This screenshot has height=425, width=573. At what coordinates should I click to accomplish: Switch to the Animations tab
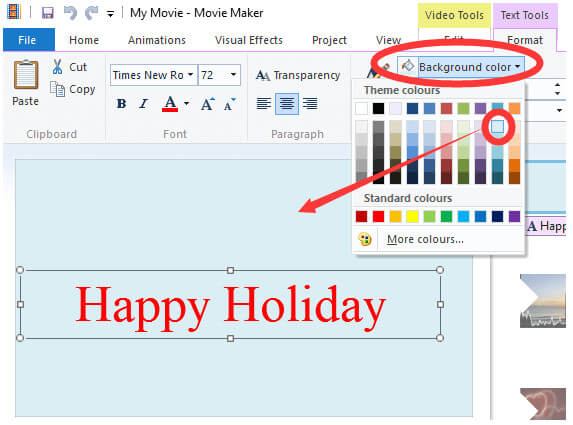click(157, 40)
